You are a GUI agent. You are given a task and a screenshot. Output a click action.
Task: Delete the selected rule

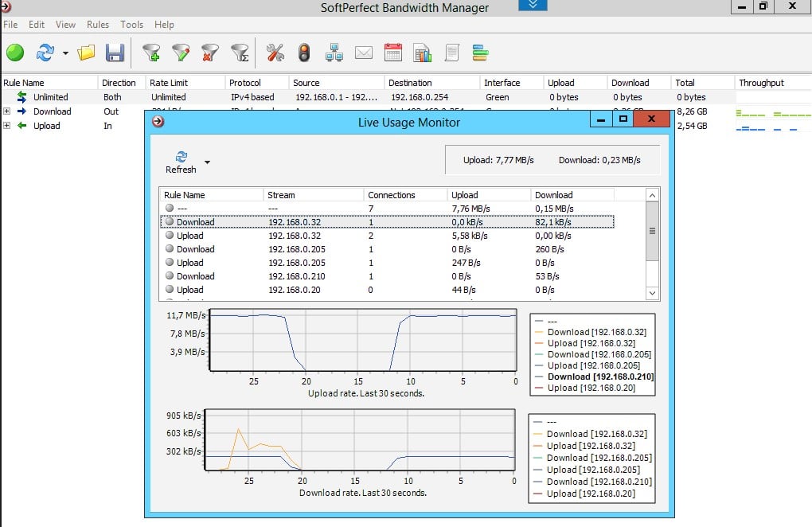tap(209, 52)
